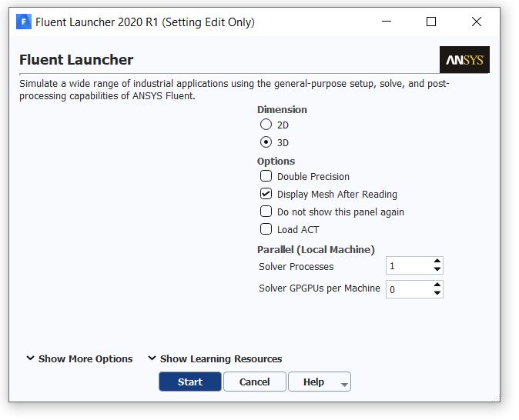Click the Solver GPGPUs per Machine label

click(320, 288)
